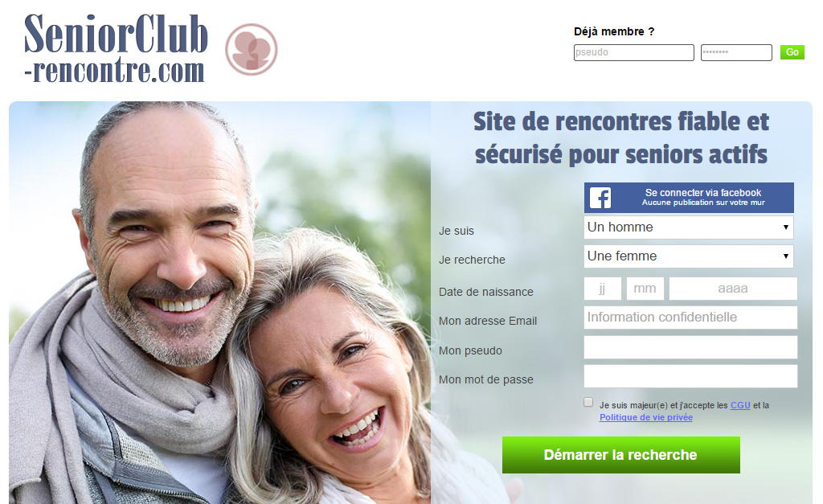The height and width of the screenshot is (504, 823).
Task: Open the 'Je suis' Un homme dropdown
Action: pos(689,227)
